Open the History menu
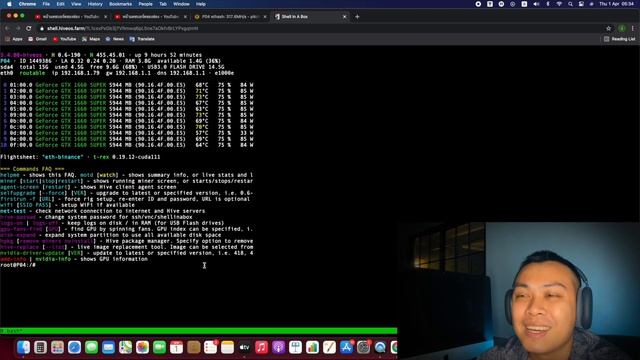 [x=95, y=4]
